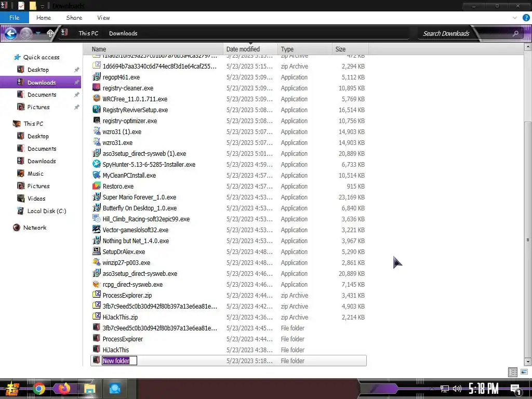Viewport: 532px width, 399px height.
Task: Select pinned Downloads in Quick access
Action: 42,83
